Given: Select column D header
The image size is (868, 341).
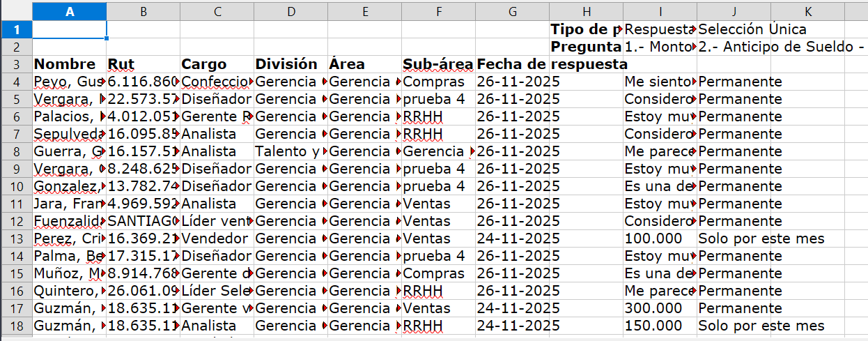Looking at the screenshot, I should (x=290, y=12).
